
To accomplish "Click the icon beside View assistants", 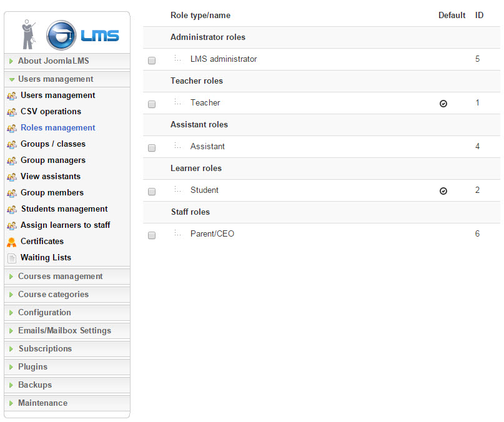I will (x=12, y=177).
